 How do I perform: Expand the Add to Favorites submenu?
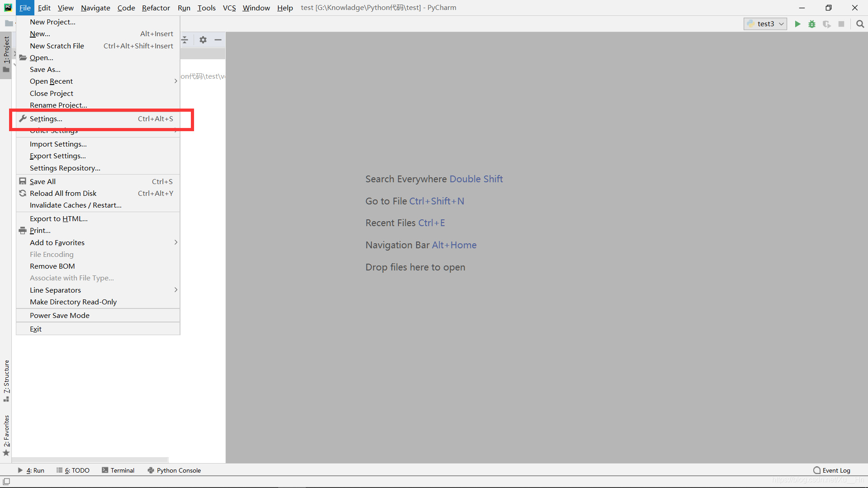[x=98, y=243]
